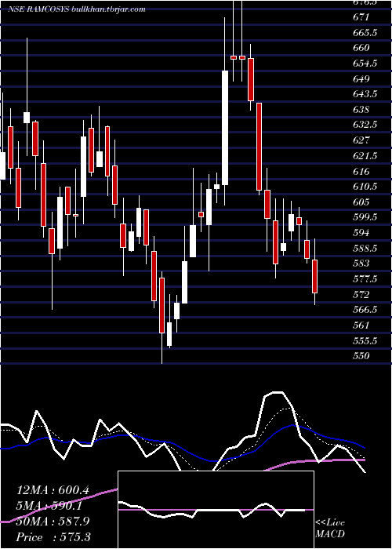Click the 643.5 price axis label
The width and height of the screenshot is (392, 549).
tap(365, 94)
